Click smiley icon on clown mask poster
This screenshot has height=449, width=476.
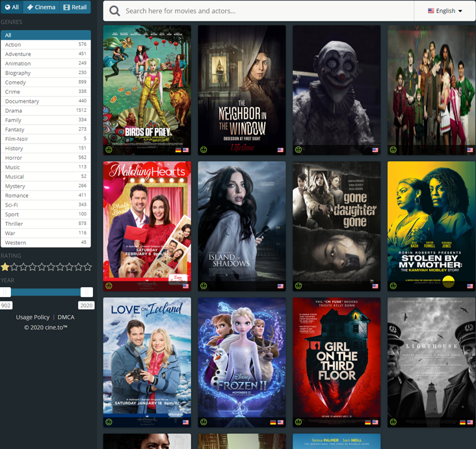(298, 149)
